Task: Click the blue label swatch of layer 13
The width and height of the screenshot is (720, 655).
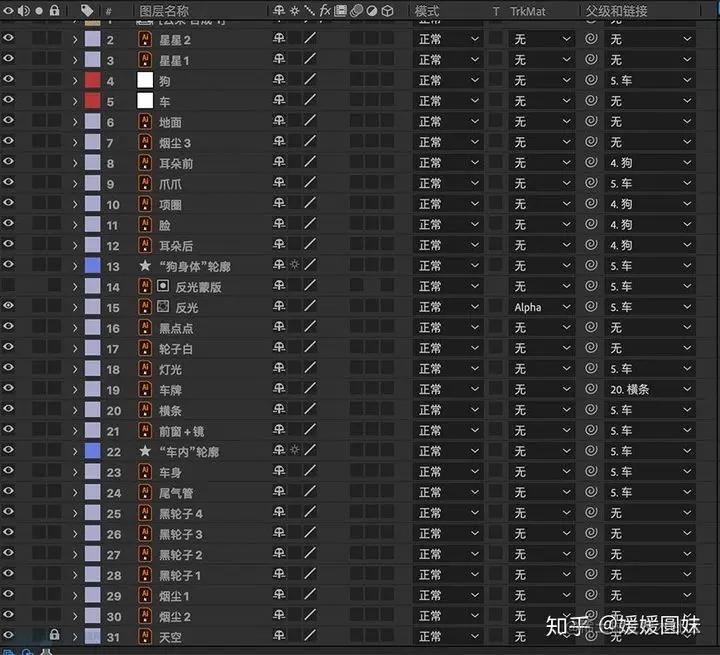Action: tap(92, 266)
